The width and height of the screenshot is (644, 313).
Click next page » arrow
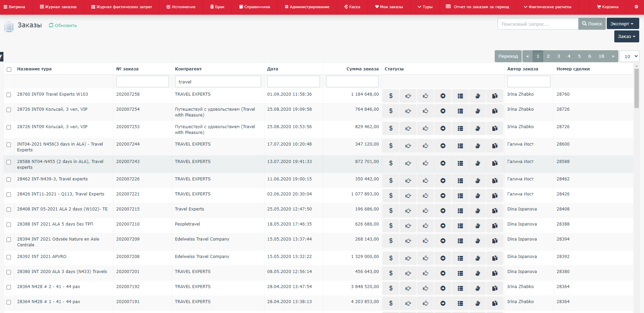[613, 56]
